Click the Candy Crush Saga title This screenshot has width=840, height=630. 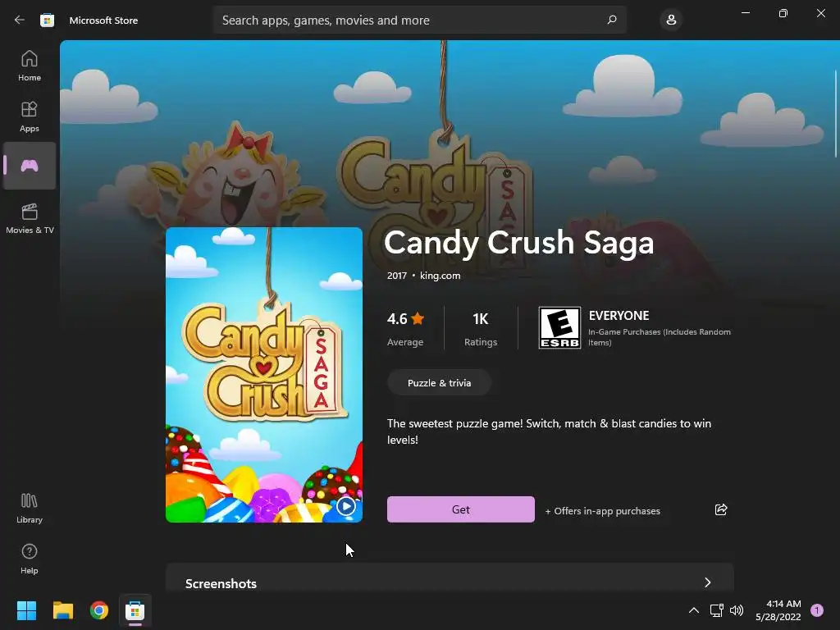click(518, 243)
